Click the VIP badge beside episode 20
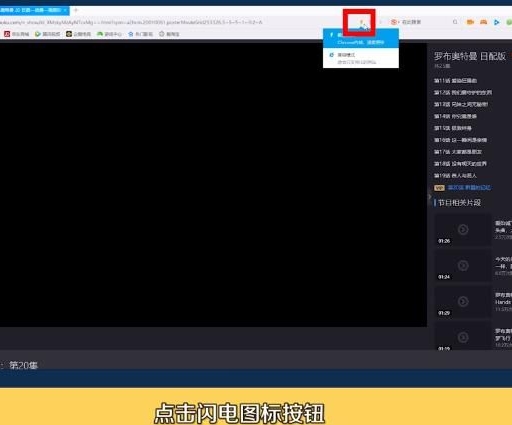This screenshot has height=425, width=512. 439,188
